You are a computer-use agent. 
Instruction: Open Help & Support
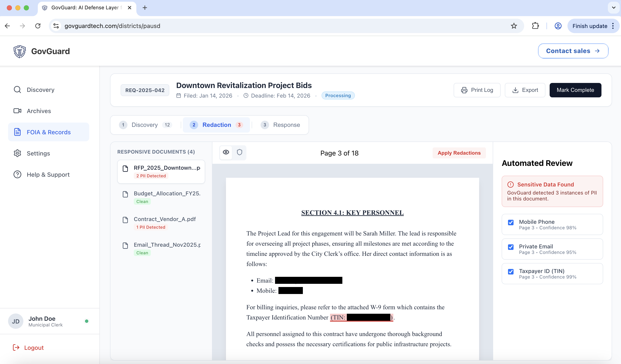48,175
